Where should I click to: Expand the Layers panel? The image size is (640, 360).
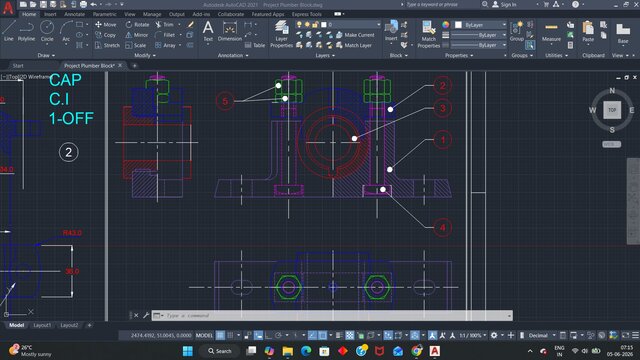pos(325,55)
